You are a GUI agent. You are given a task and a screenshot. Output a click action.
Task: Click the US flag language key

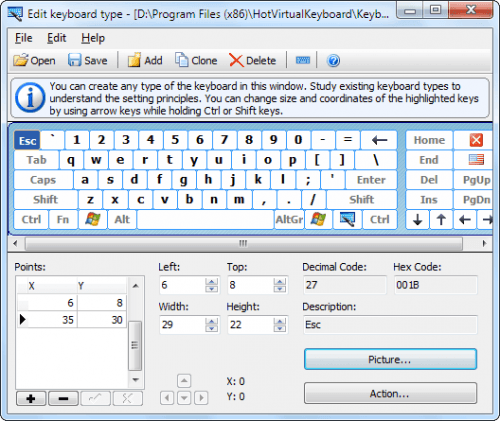476,160
